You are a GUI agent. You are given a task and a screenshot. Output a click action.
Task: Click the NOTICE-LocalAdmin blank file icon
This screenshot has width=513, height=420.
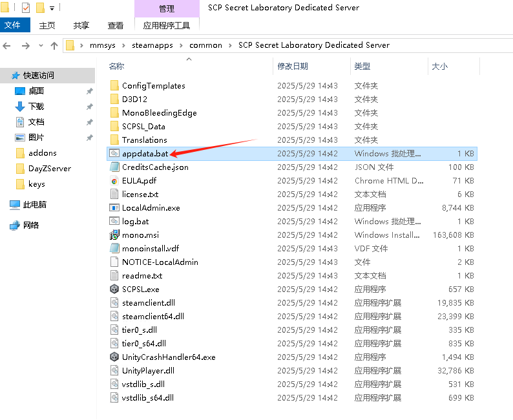(114, 262)
